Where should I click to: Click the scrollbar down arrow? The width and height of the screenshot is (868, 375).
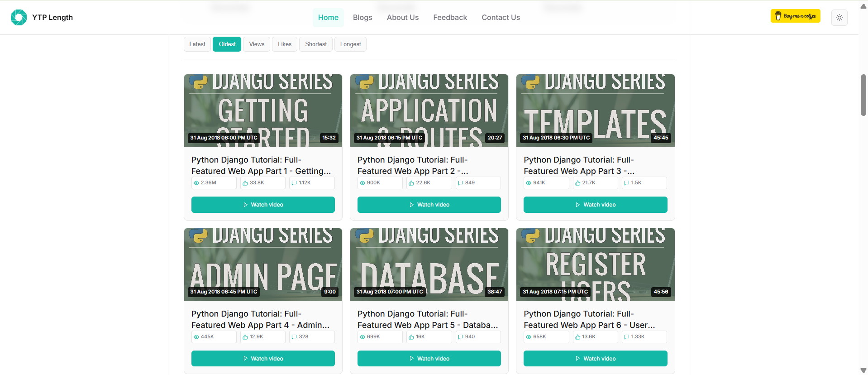863,370
